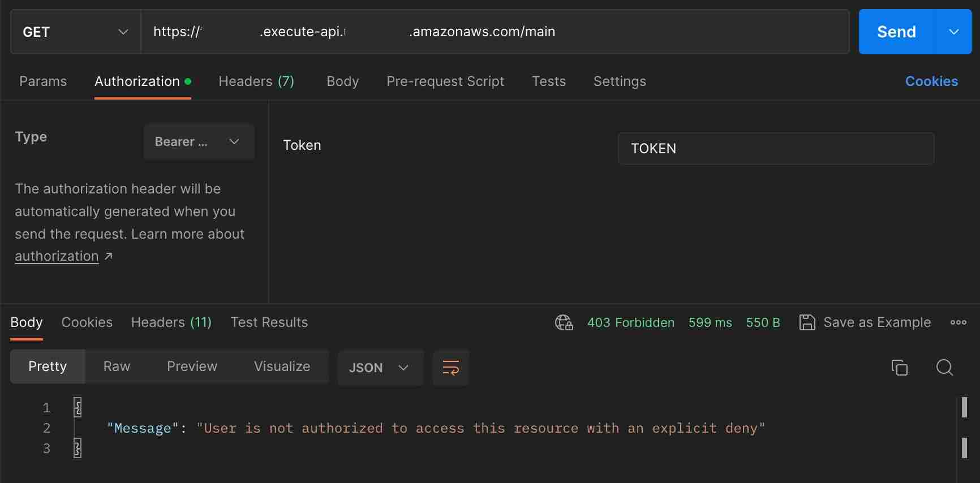980x483 pixels.
Task: Click into the Token input field
Action: 775,148
